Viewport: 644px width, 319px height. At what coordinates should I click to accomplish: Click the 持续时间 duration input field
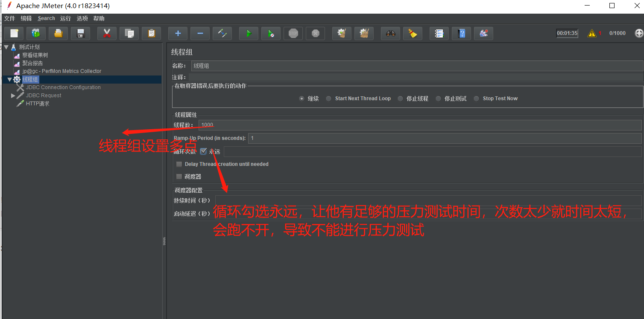[x=428, y=200]
